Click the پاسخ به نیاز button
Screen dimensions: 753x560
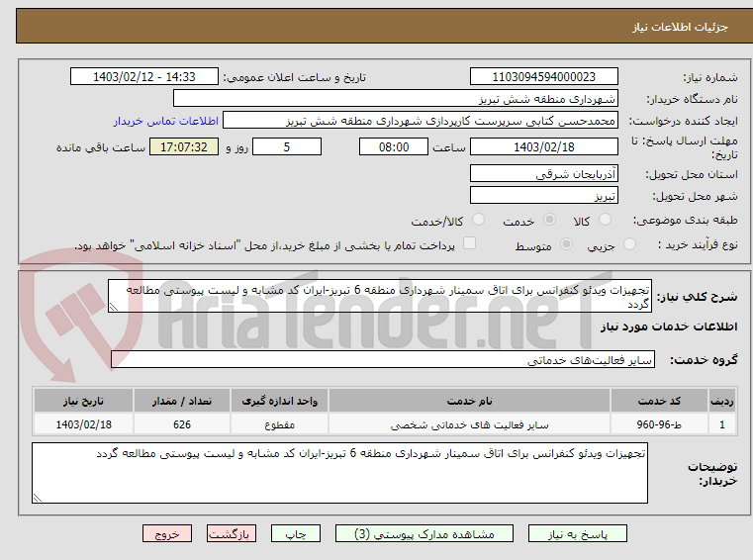(578, 533)
